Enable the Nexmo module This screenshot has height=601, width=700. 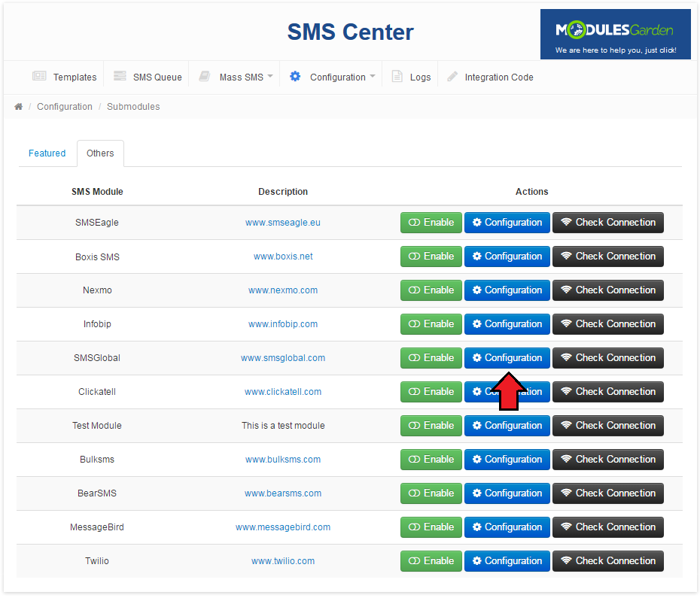pyautogui.click(x=431, y=290)
